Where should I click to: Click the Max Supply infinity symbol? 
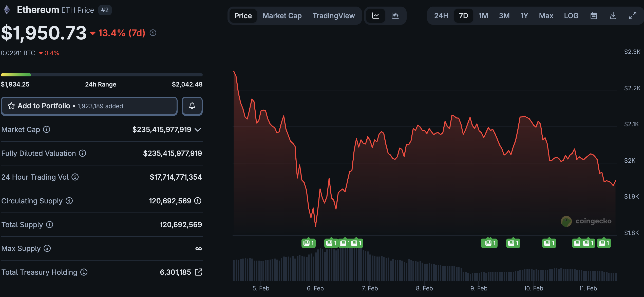tap(199, 249)
